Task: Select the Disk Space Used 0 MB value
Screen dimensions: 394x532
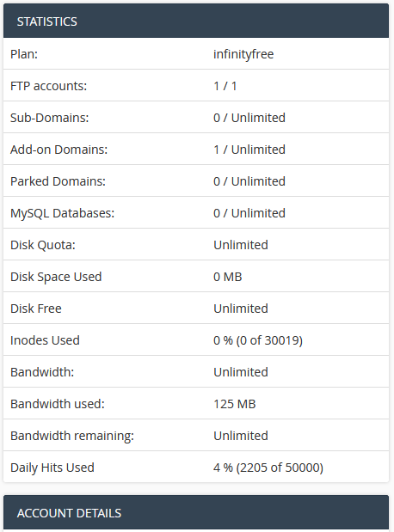Action: (x=228, y=277)
